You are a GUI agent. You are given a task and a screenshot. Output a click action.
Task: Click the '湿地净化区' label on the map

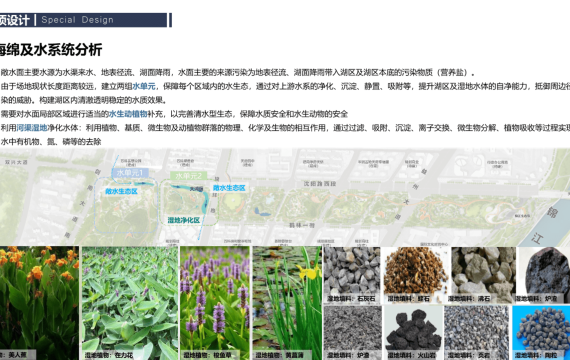[x=184, y=220]
